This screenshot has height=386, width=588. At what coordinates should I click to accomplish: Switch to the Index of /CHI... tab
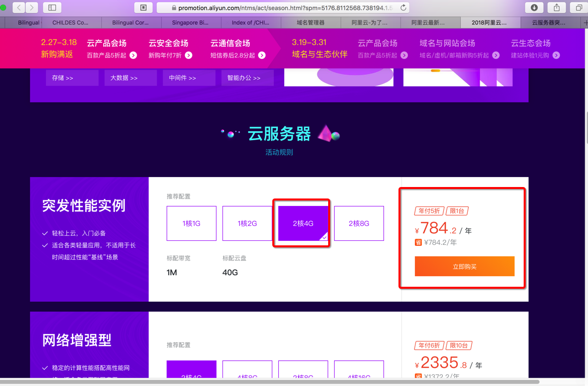[x=251, y=22]
